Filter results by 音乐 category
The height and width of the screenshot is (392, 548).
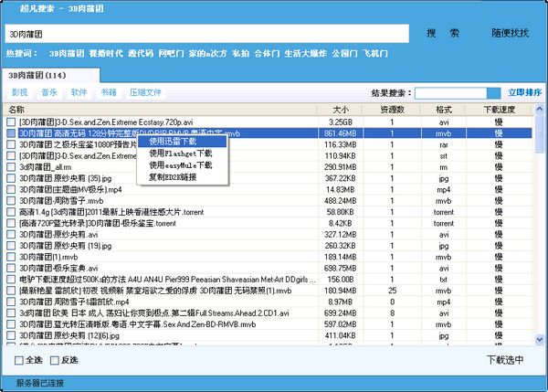point(49,92)
